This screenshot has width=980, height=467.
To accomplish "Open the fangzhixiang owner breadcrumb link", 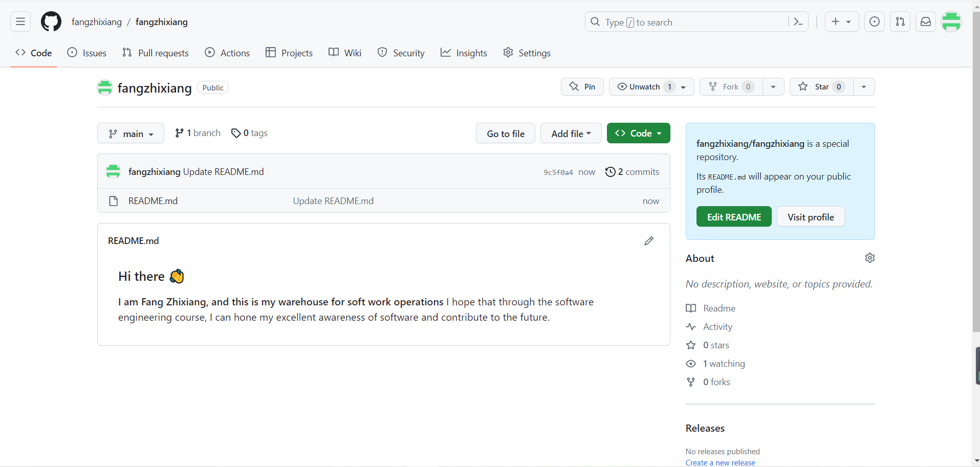I will [x=97, y=22].
